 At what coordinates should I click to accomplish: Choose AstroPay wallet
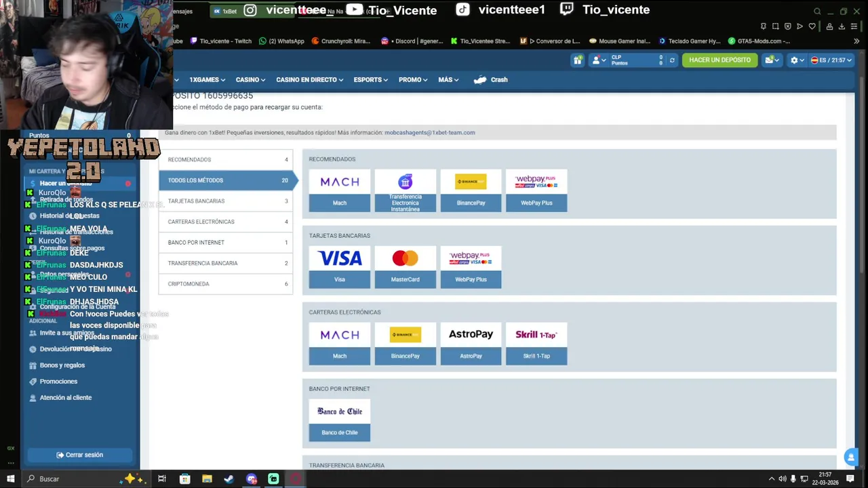[471, 344]
